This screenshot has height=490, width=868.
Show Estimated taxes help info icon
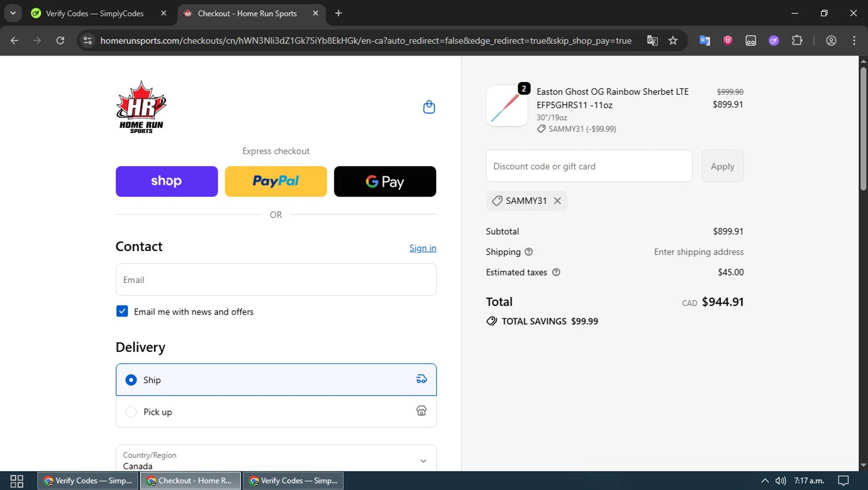click(x=556, y=272)
